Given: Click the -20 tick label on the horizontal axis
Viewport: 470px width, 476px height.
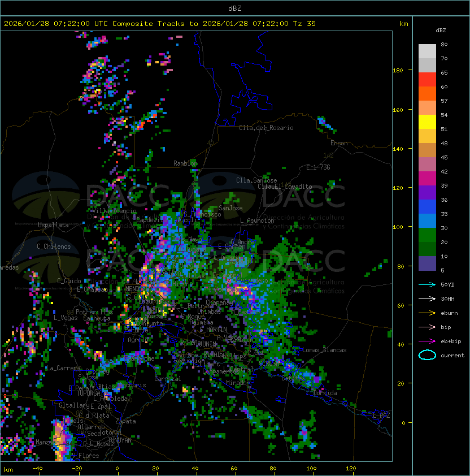Looking at the screenshot, I should pos(77,469).
